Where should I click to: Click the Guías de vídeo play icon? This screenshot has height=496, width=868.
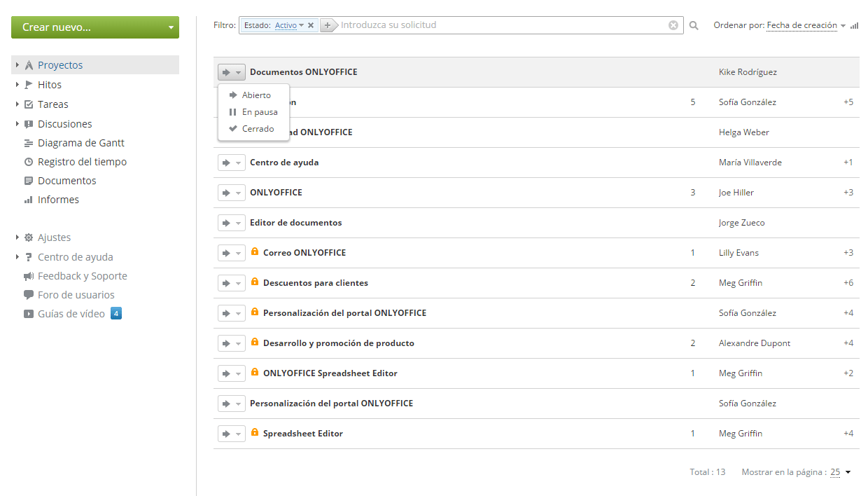[x=29, y=314]
